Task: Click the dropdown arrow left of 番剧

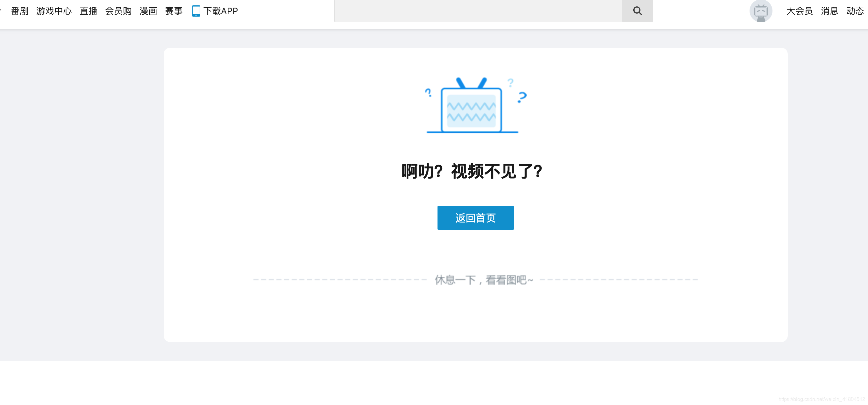Action: (1, 10)
